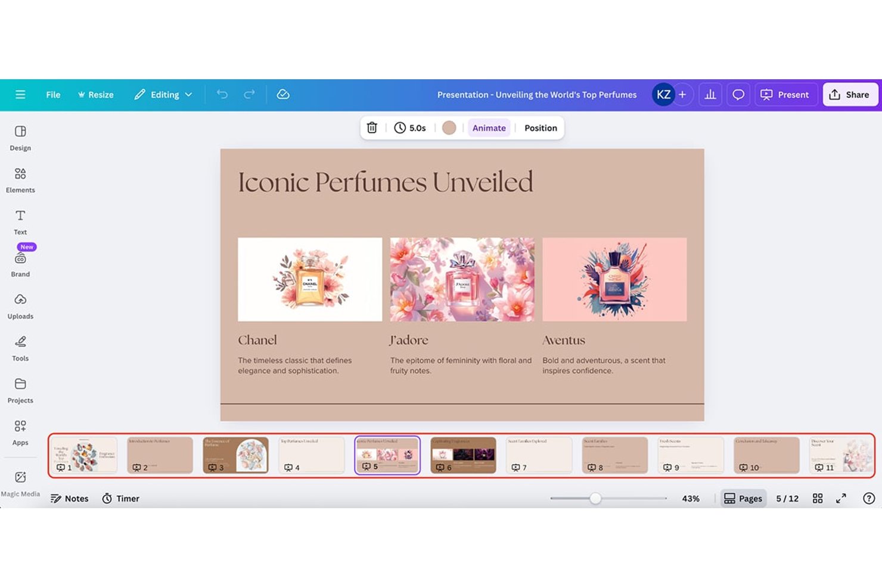Click the Present button
Screen dimensions: 882x588
point(785,95)
